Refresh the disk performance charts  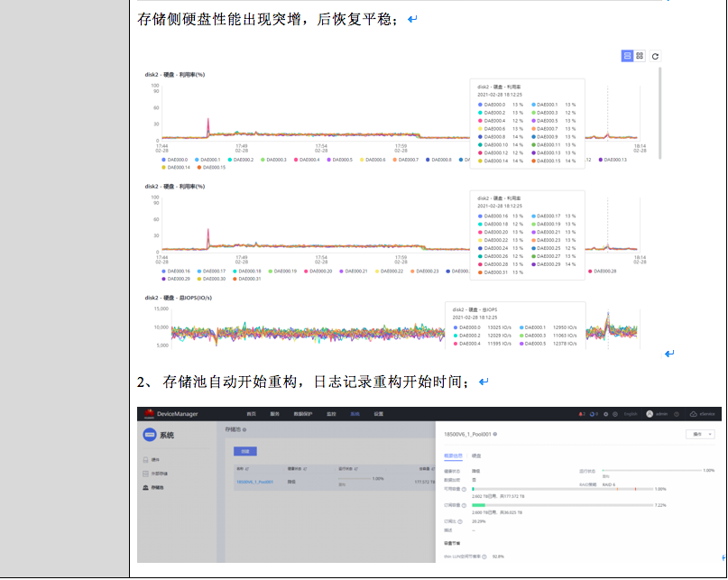coord(655,56)
